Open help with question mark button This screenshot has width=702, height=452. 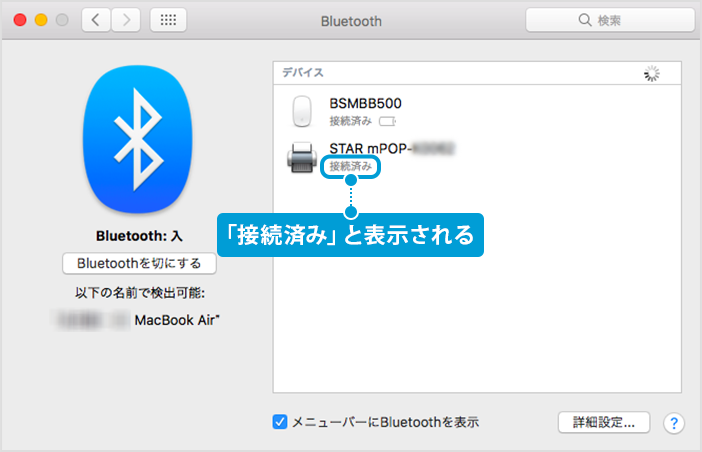point(674,423)
